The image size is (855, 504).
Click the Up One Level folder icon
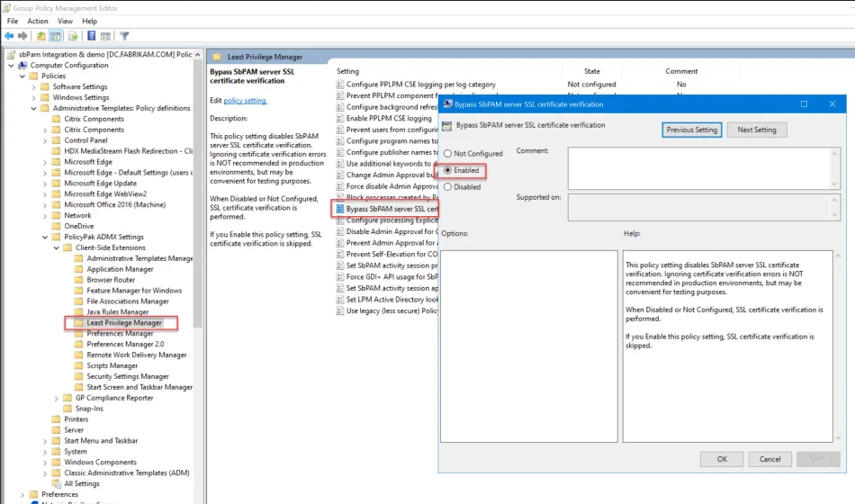[x=41, y=36]
